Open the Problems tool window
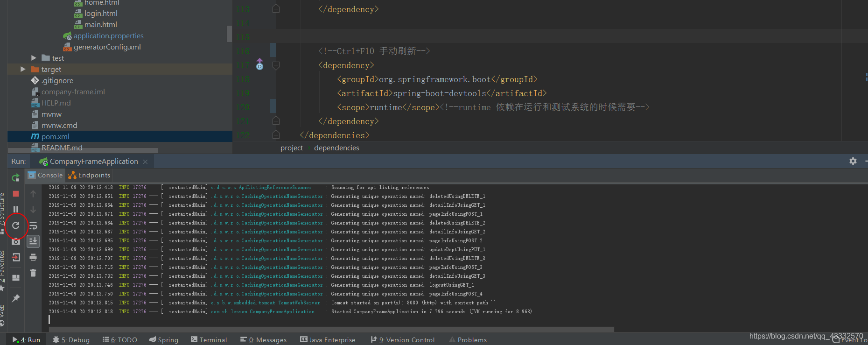Image resolution: width=868 pixels, height=345 pixels. pyautogui.click(x=468, y=340)
